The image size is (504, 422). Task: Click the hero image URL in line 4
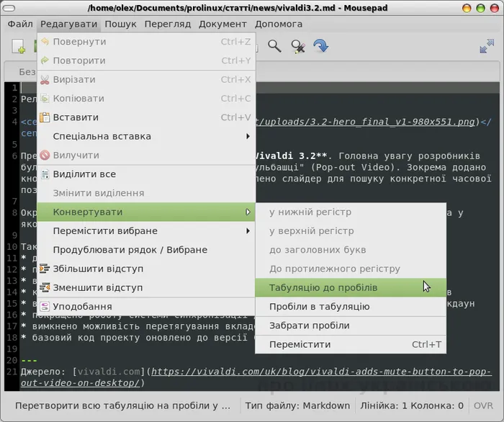(366, 122)
